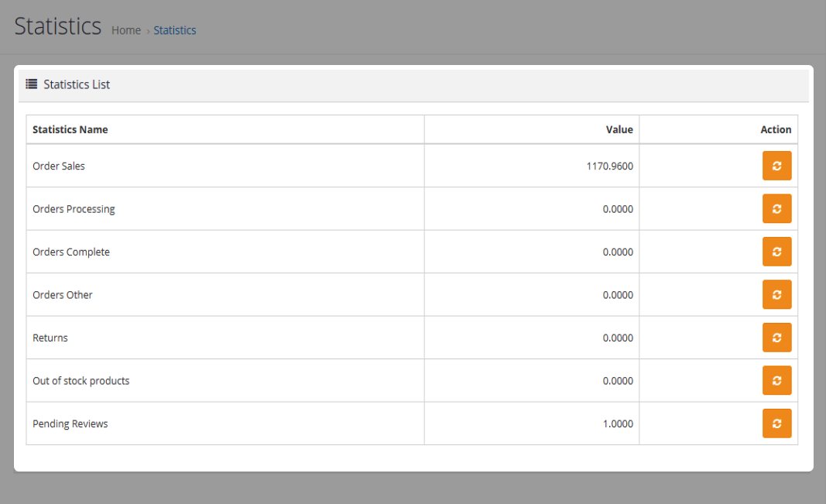
Task: Click refresh button for Orders Complete
Action: [x=776, y=252]
